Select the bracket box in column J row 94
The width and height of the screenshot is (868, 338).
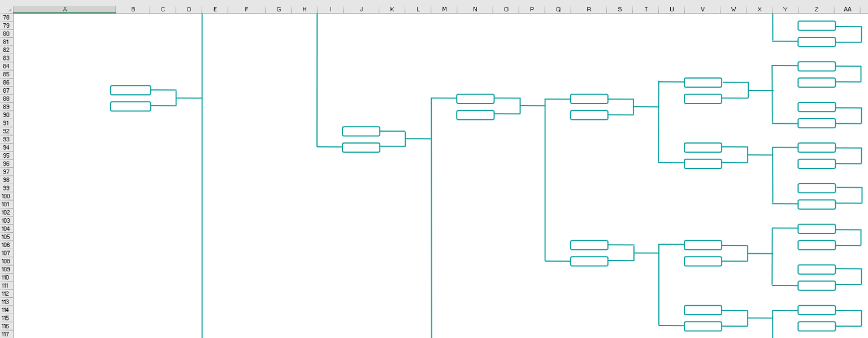(361, 148)
